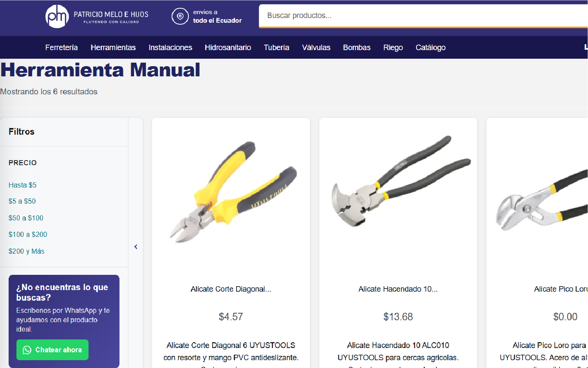The height and width of the screenshot is (368, 588).
Task: Click envíos a todo el Ecuador text
Action: coord(217,16)
